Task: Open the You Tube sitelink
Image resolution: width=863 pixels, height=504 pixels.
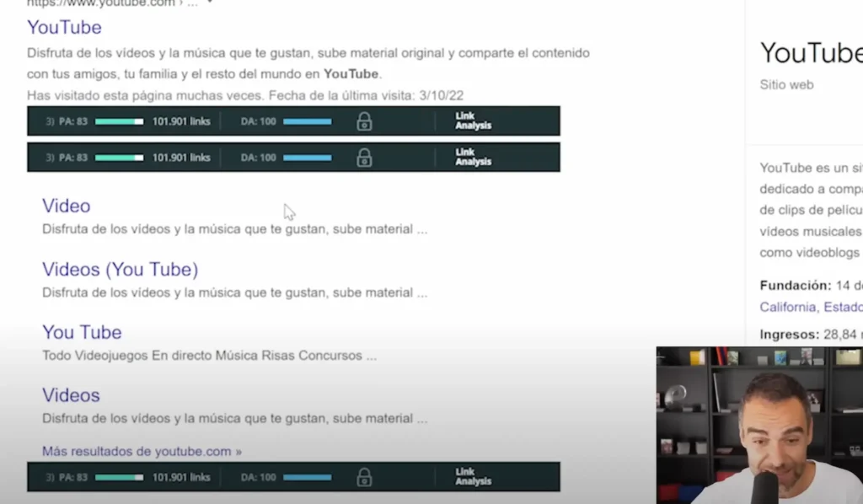Action: pyautogui.click(x=82, y=332)
